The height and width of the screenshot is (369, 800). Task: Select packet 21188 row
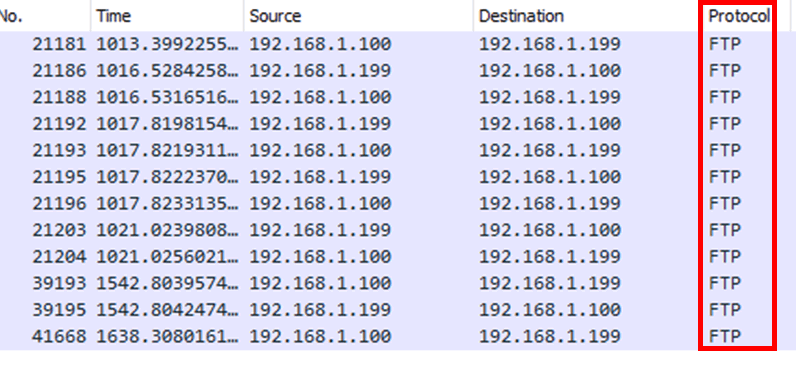(400, 97)
